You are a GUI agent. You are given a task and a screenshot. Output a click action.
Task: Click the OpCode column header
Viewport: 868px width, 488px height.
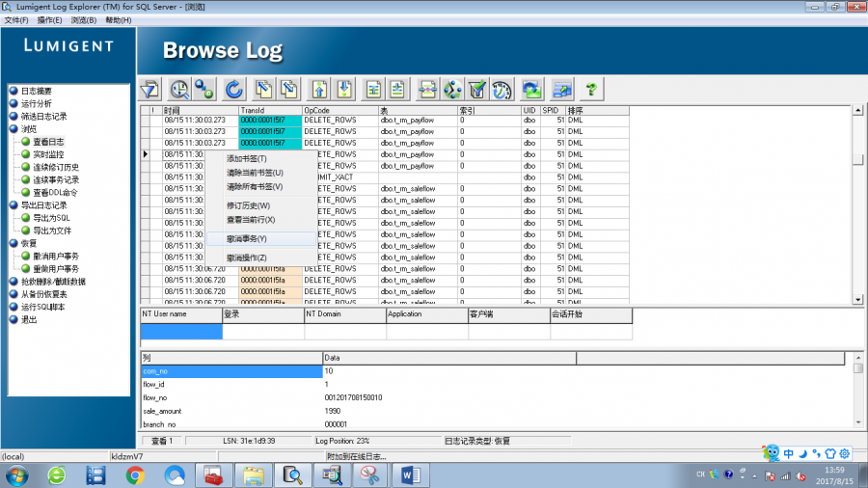click(340, 110)
